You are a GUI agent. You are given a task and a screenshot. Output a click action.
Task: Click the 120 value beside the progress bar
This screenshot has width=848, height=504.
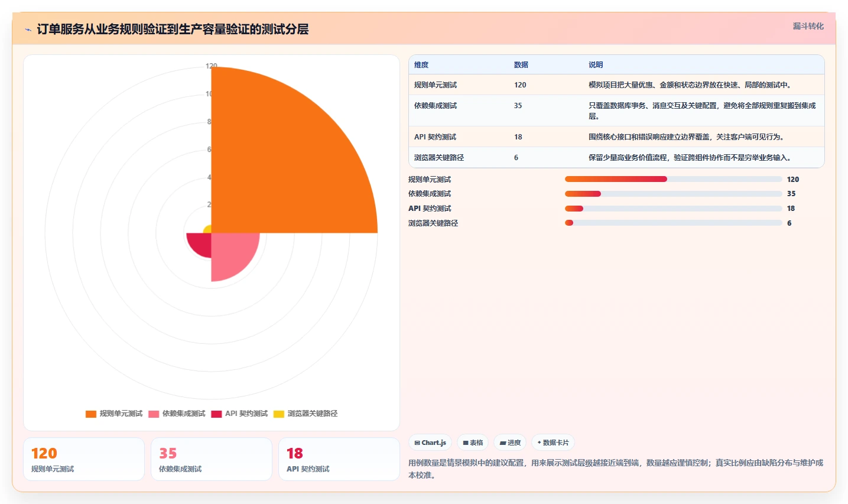click(793, 180)
